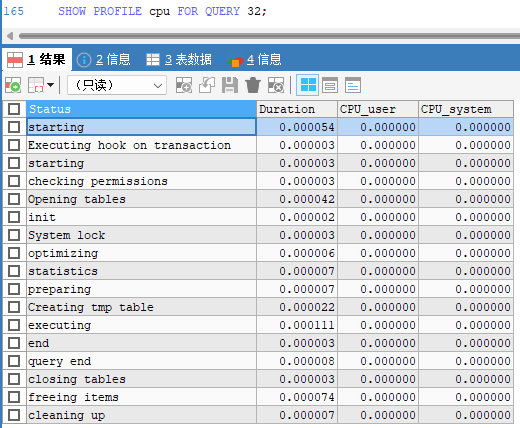
Task: Sort by the CPU_user column header
Action: [x=378, y=109]
